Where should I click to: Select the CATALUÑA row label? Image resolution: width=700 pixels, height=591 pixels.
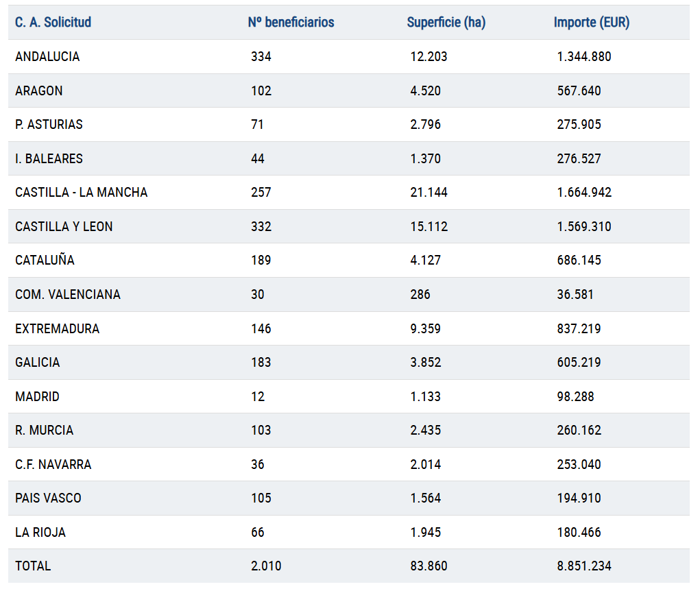(45, 261)
